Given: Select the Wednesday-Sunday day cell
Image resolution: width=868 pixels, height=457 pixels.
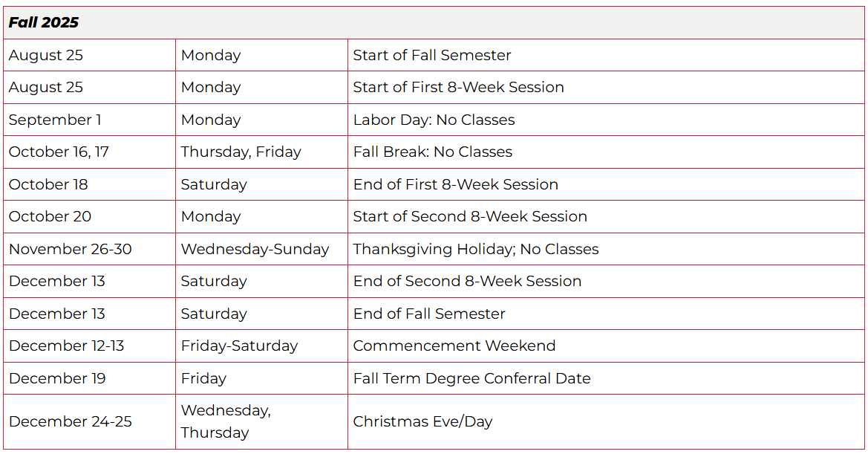Looking at the screenshot, I should point(255,249).
